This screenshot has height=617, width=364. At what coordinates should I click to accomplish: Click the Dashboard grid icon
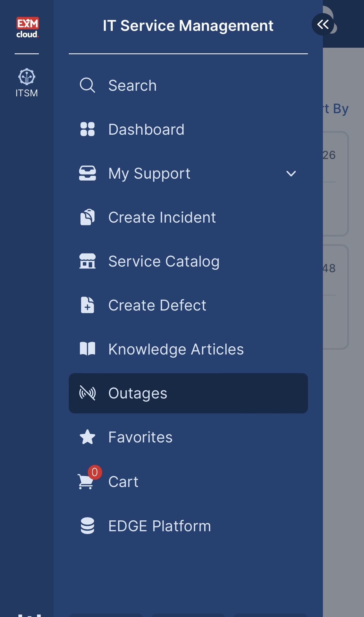pos(87,129)
